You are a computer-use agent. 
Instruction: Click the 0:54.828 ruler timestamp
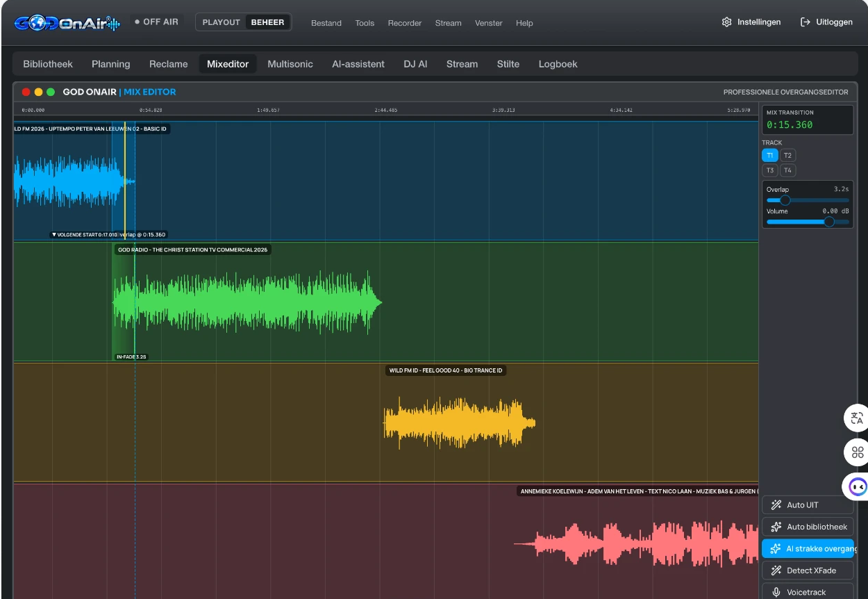[x=151, y=110]
